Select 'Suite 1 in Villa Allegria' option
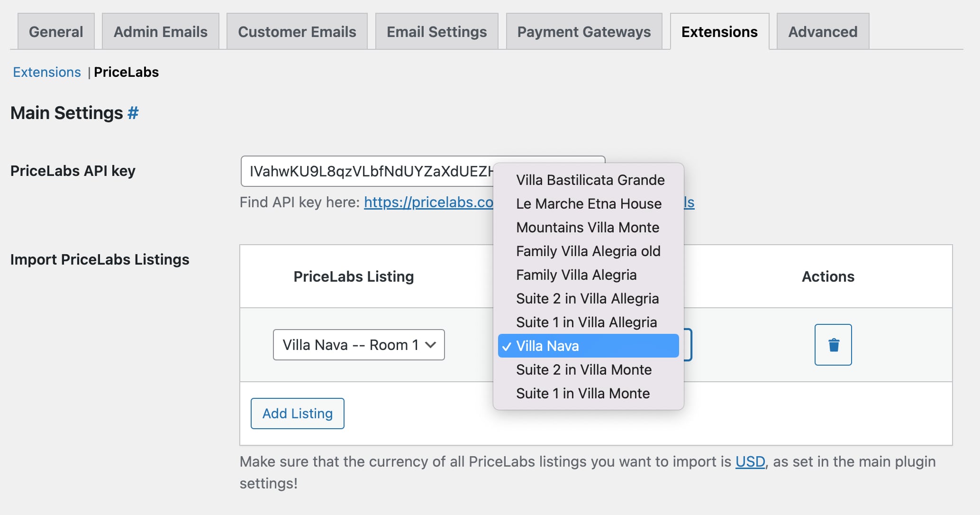980x515 pixels. (586, 322)
